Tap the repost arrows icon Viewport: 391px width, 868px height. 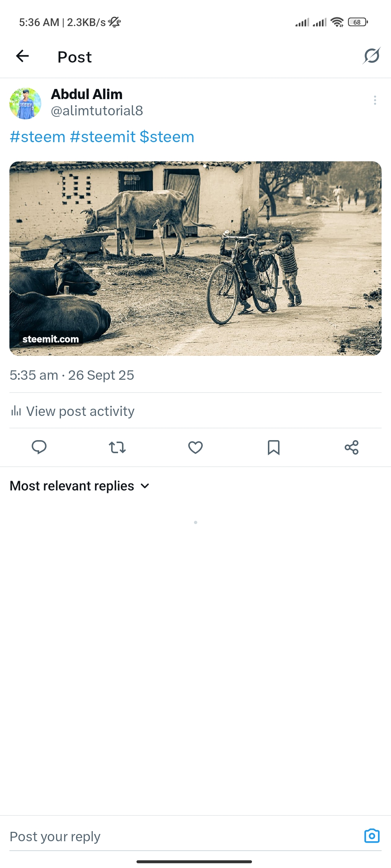click(x=117, y=447)
